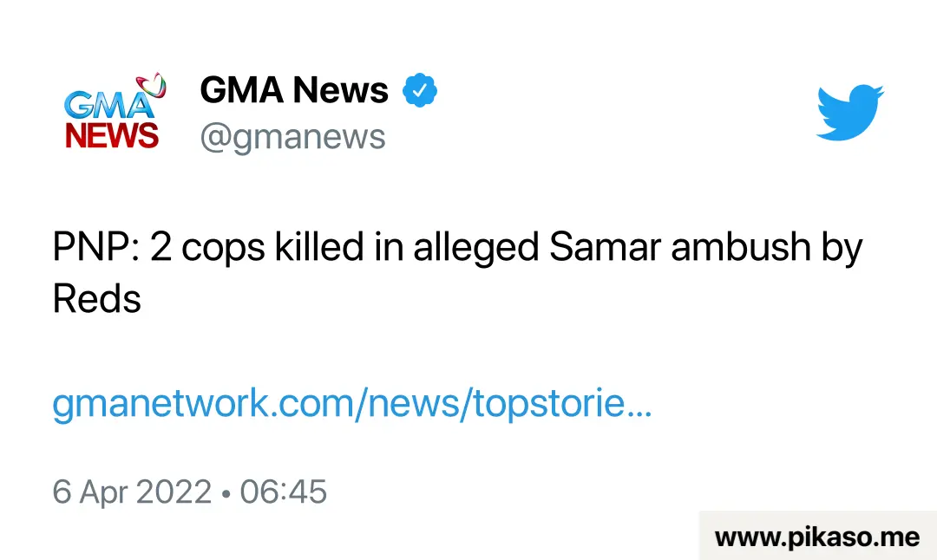The height and width of the screenshot is (560, 937).
Task: Click the 6 Apr 2022 date
Action: point(132,492)
